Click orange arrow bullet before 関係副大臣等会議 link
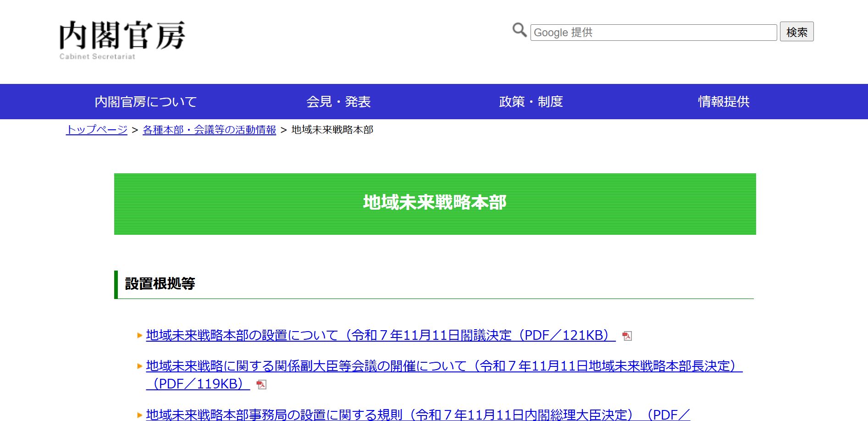 point(140,366)
